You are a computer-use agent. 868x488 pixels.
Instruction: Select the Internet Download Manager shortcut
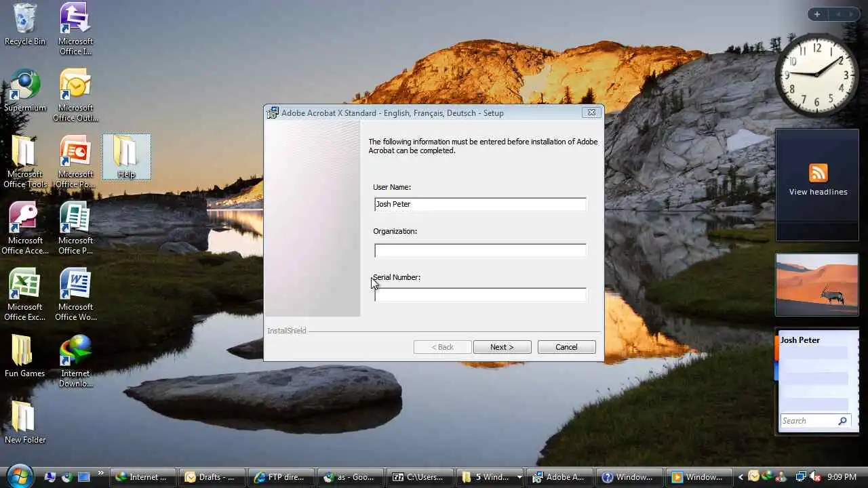(x=75, y=361)
